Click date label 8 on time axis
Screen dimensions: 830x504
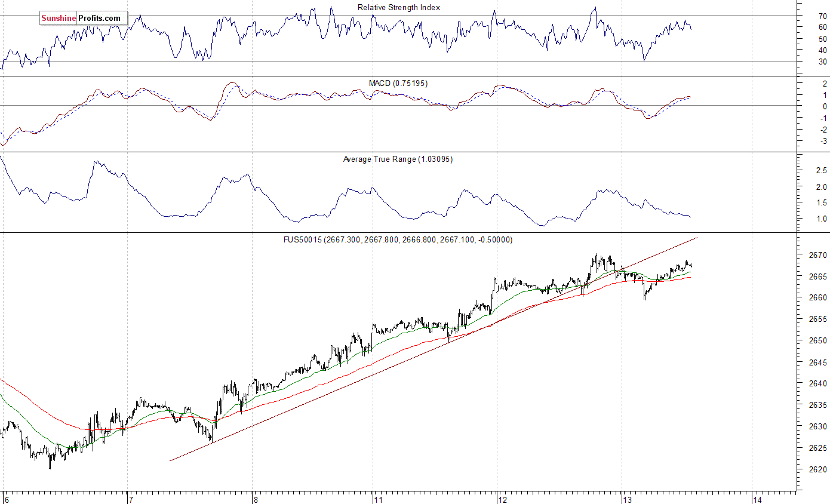pyautogui.click(x=254, y=499)
